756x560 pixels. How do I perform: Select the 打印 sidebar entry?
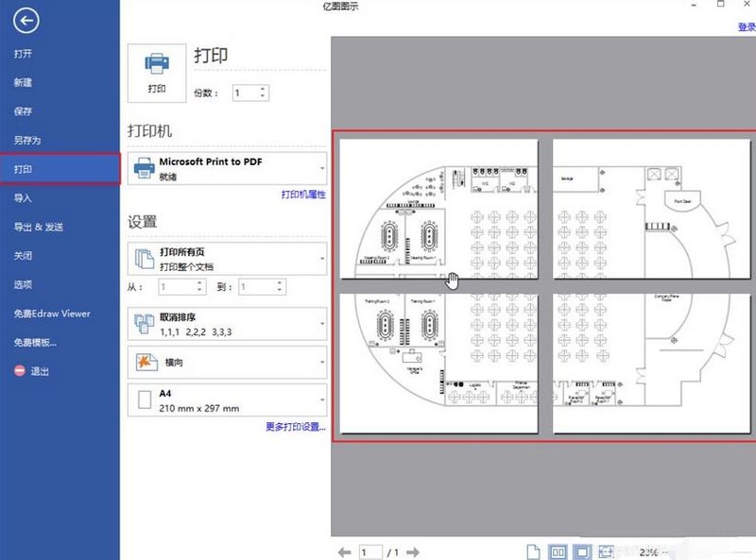(x=60, y=169)
